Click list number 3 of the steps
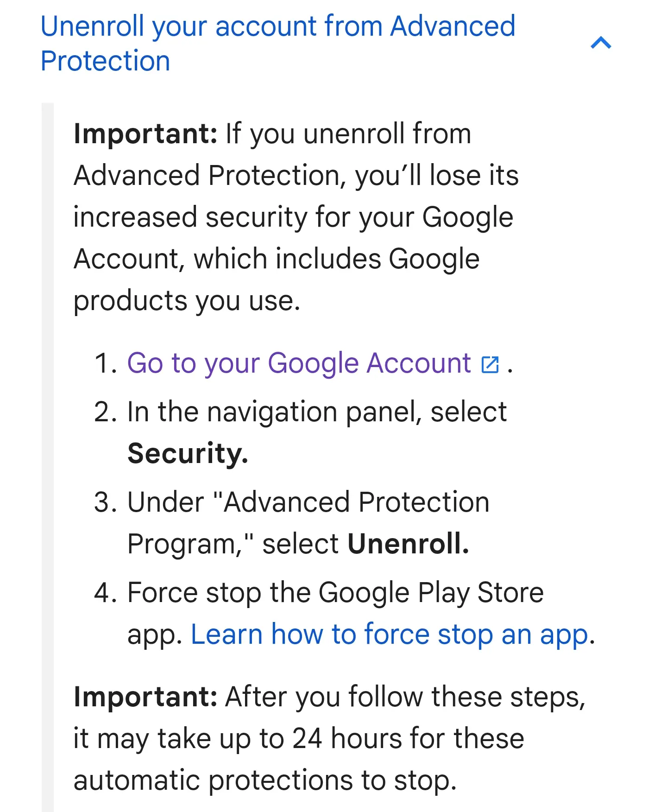The width and height of the screenshot is (667, 812). [x=106, y=502]
